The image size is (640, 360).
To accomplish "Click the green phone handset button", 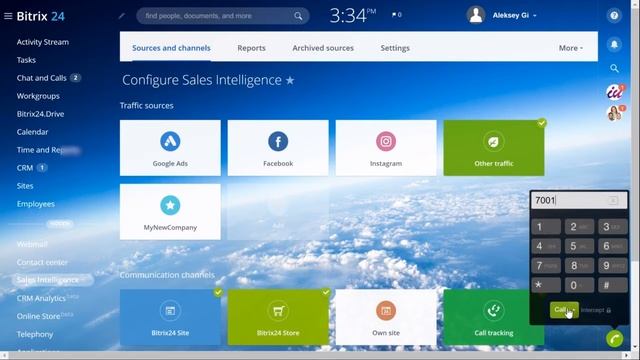I will pyautogui.click(x=614, y=339).
